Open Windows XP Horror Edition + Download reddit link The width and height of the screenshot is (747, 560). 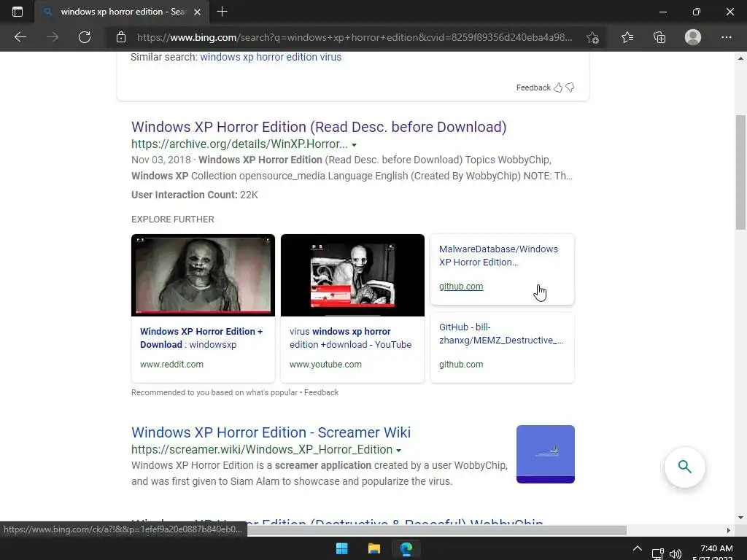coord(201,338)
